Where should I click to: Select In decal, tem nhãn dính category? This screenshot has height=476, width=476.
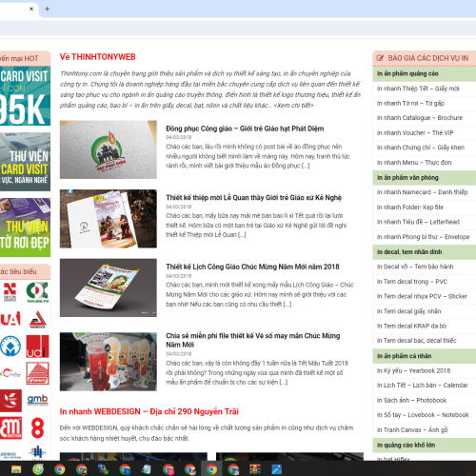pos(425,252)
